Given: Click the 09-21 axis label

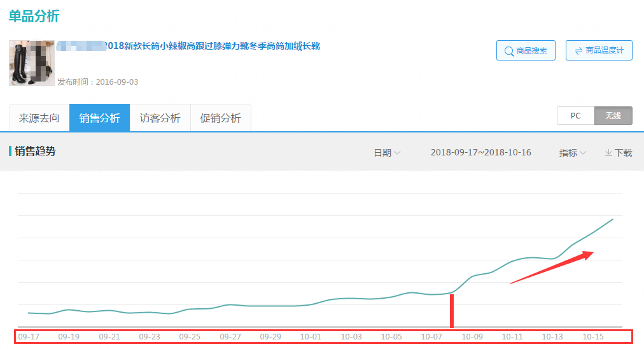Looking at the screenshot, I should (109, 337).
